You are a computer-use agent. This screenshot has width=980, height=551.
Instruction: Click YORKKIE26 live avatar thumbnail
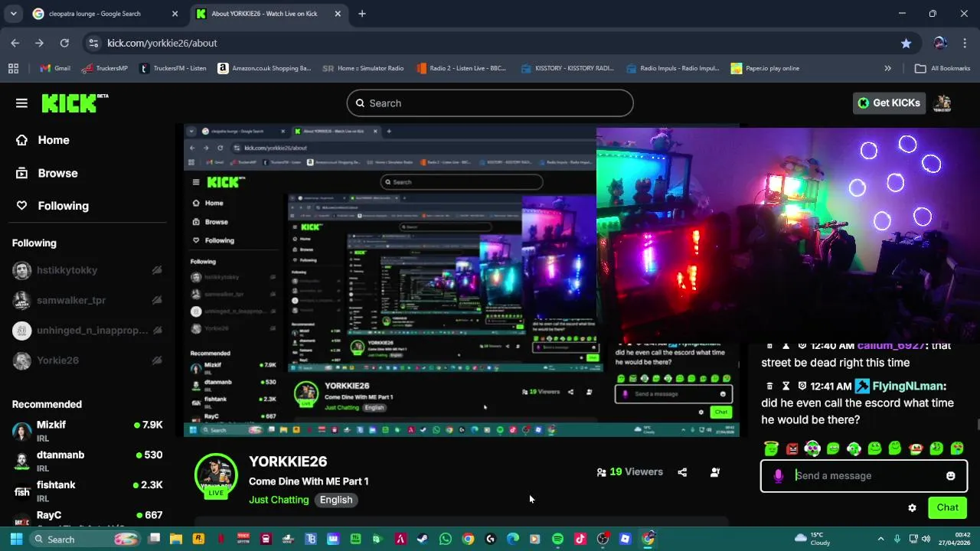tap(216, 475)
